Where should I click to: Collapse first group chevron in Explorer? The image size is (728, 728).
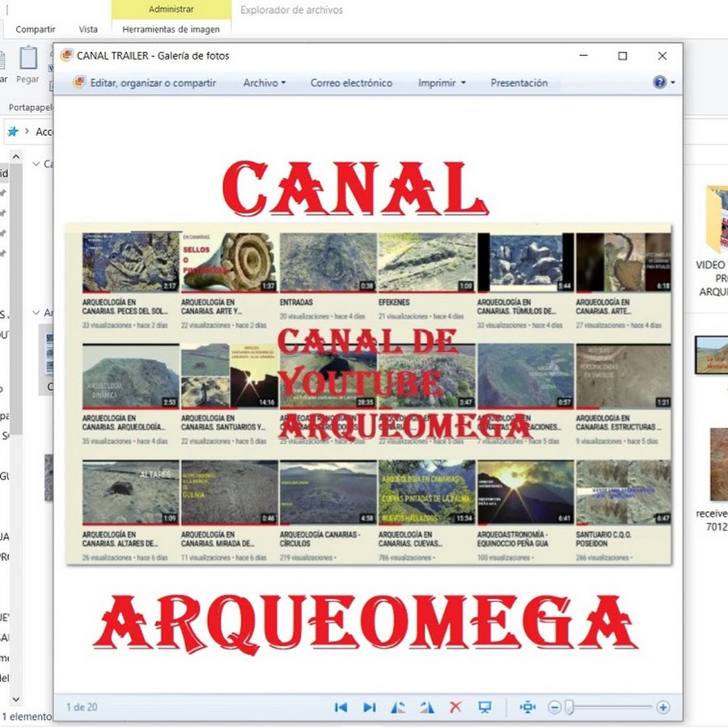pos(36,164)
